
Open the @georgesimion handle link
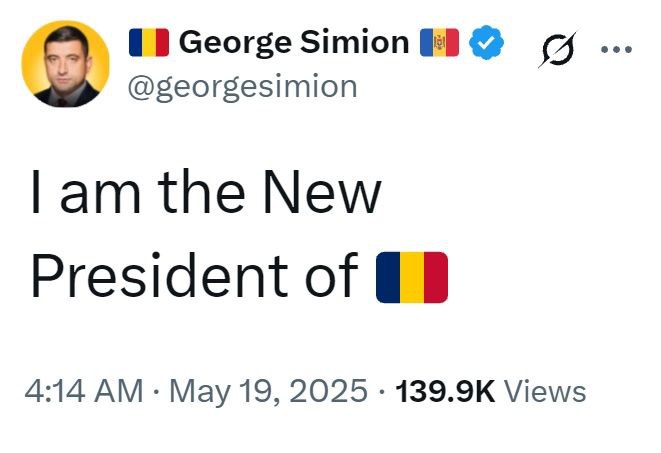click(243, 86)
